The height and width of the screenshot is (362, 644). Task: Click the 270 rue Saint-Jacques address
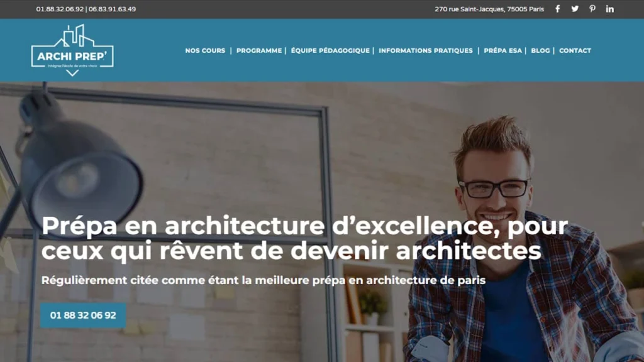489,9
